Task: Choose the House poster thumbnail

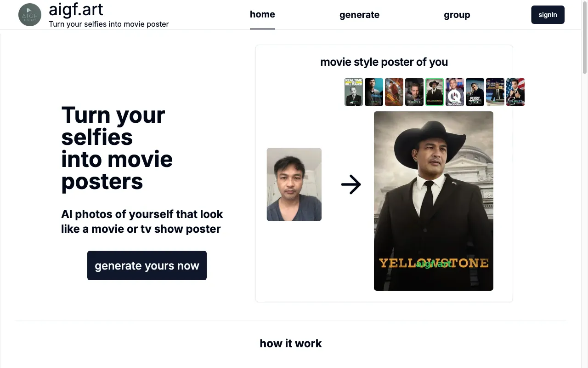Action: [414, 92]
